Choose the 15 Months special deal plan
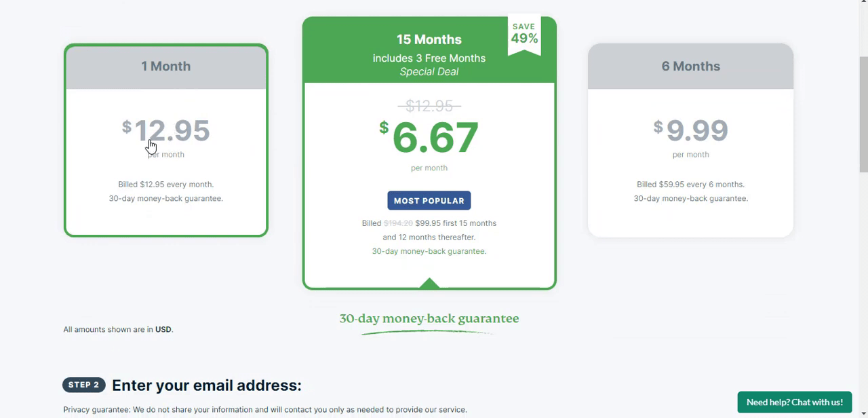868x418 pixels. pyautogui.click(x=429, y=153)
